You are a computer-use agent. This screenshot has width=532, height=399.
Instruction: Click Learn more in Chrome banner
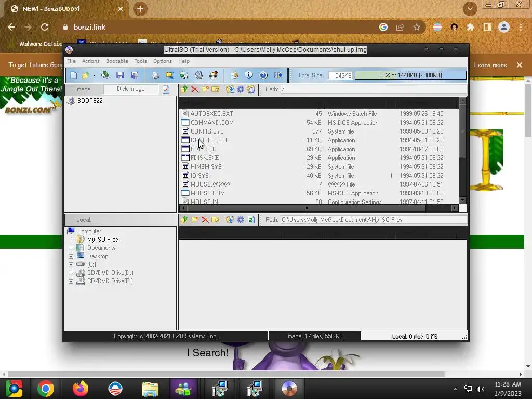click(490, 65)
